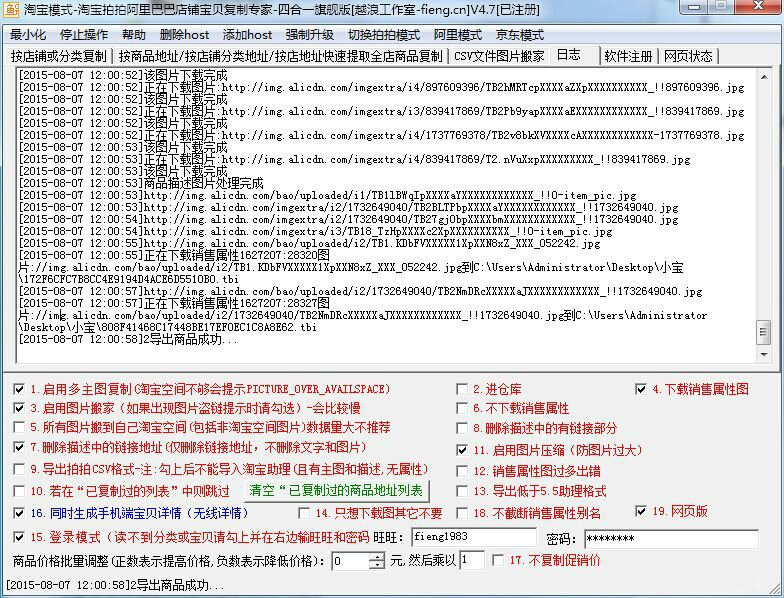Toggle checkbox 16 同时生成手机端宝贝详情
Viewport: 784px width, 598px height.
[x=19, y=513]
